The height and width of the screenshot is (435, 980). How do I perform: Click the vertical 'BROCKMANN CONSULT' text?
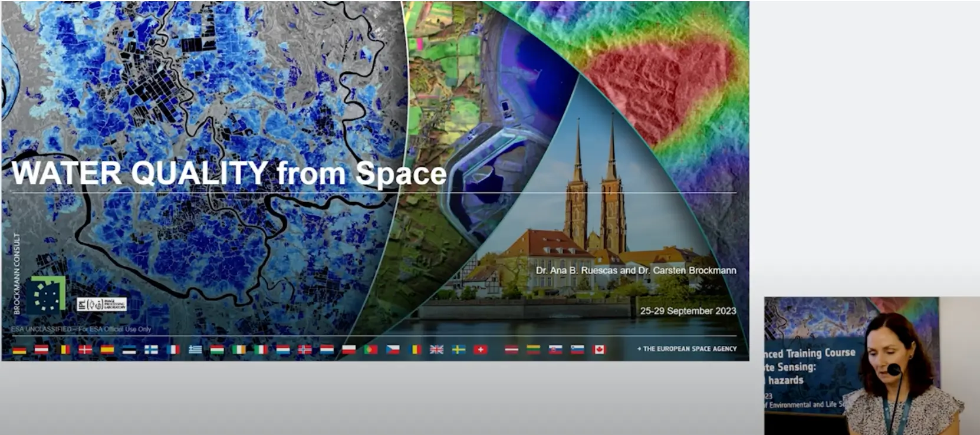(17, 273)
